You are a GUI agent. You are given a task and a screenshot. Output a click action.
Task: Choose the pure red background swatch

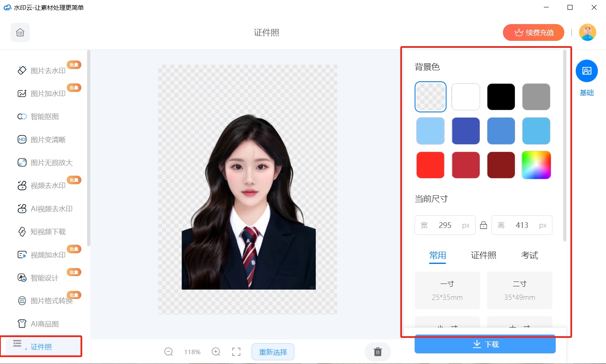pos(430,165)
